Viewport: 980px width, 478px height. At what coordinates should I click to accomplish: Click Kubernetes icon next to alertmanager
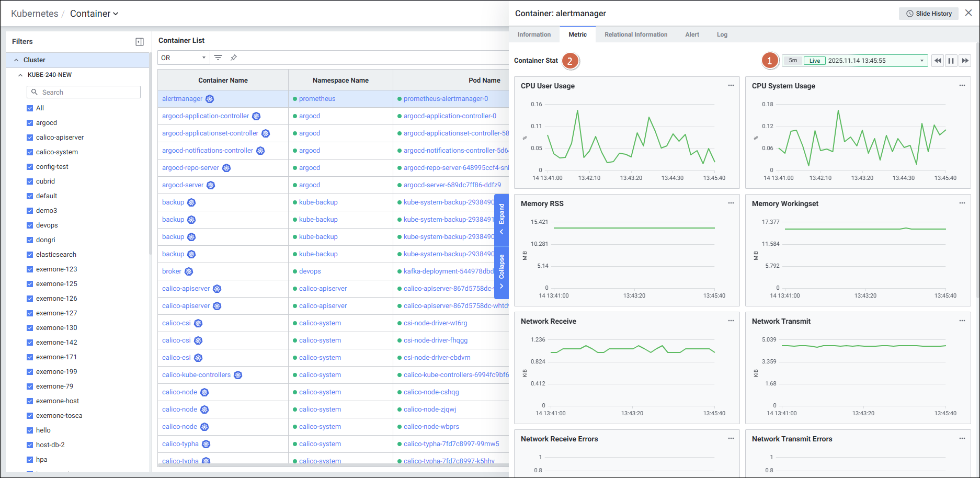point(210,99)
